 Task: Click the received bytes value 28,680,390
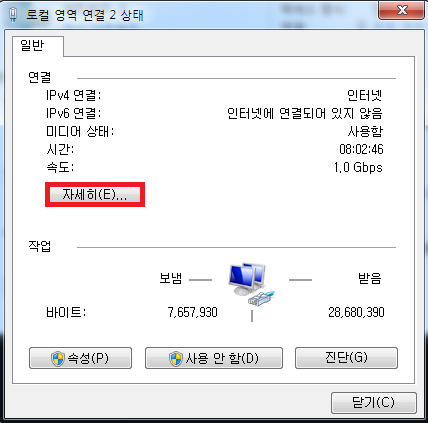point(356,312)
